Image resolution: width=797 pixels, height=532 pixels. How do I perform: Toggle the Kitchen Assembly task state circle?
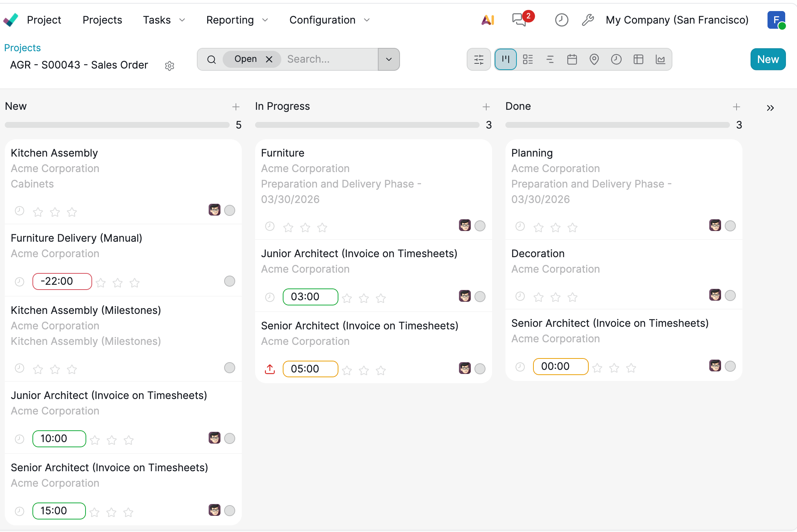click(x=229, y=210)
